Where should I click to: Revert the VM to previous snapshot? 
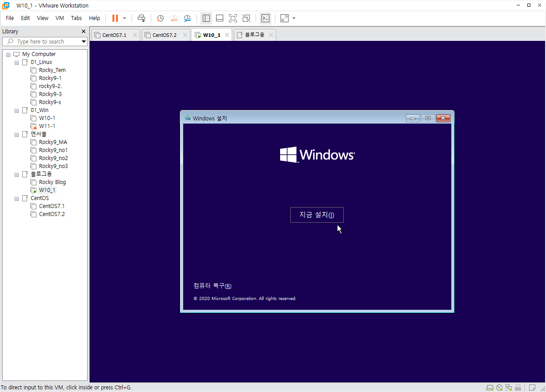coord(174,18)
